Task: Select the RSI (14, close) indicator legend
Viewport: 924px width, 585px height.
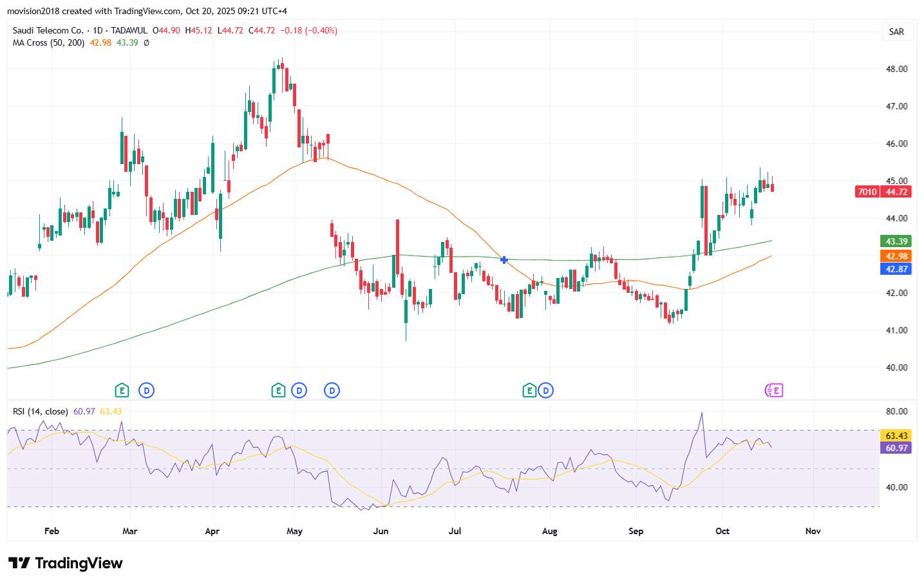Action: pyautogui.click(x=40, y=411)
